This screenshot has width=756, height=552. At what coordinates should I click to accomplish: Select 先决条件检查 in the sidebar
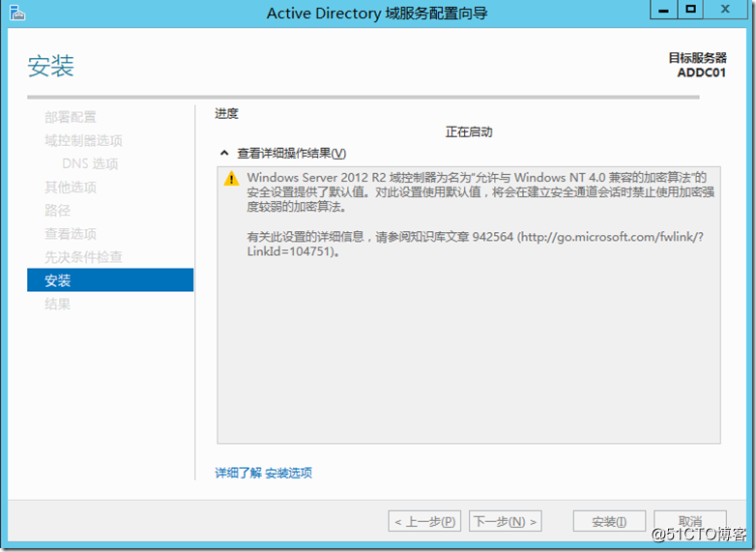83,257
